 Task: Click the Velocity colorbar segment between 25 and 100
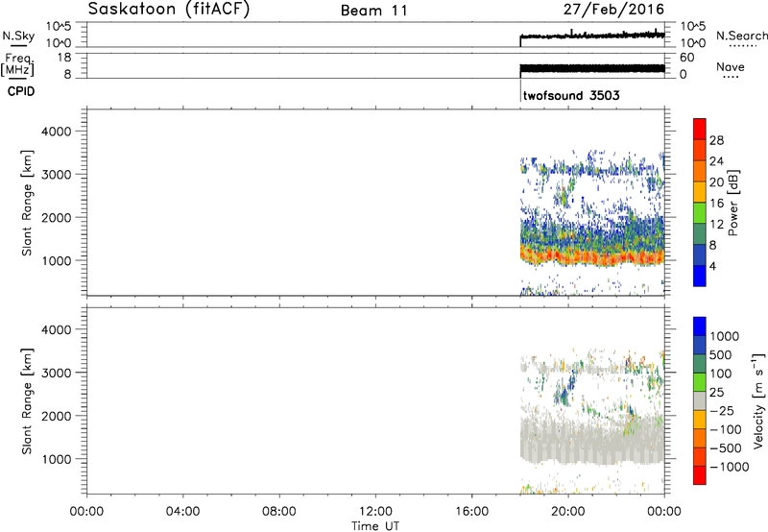click(700, 382)
